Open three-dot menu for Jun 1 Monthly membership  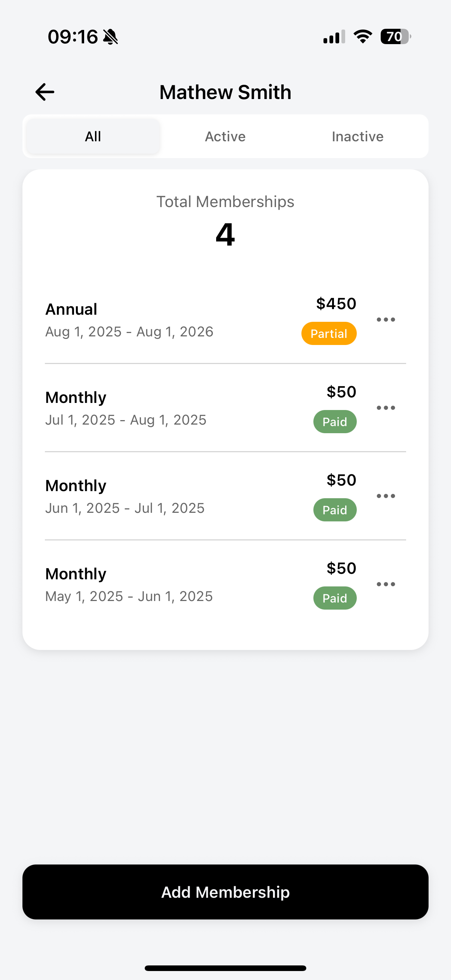[386, 496]
